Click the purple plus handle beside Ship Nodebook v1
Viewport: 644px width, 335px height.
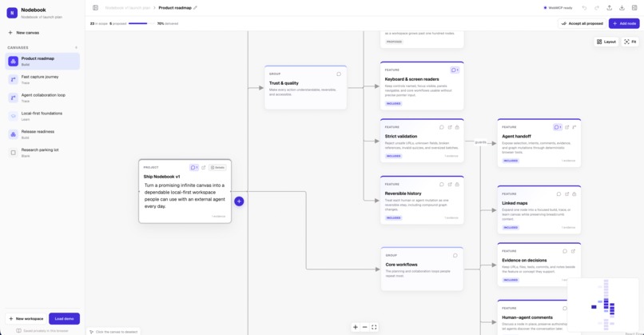[239, 201]
